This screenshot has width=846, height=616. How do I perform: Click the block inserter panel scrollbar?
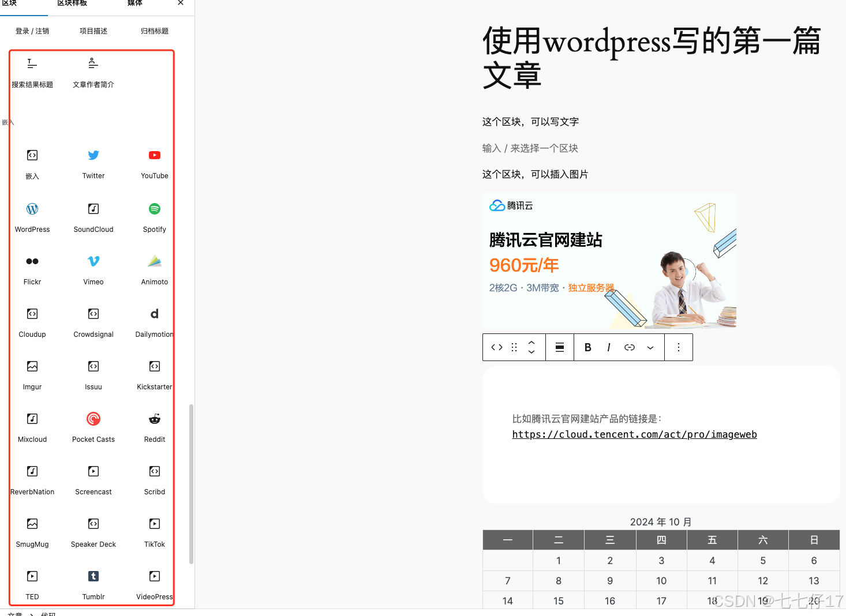click(x=191, y=483)
